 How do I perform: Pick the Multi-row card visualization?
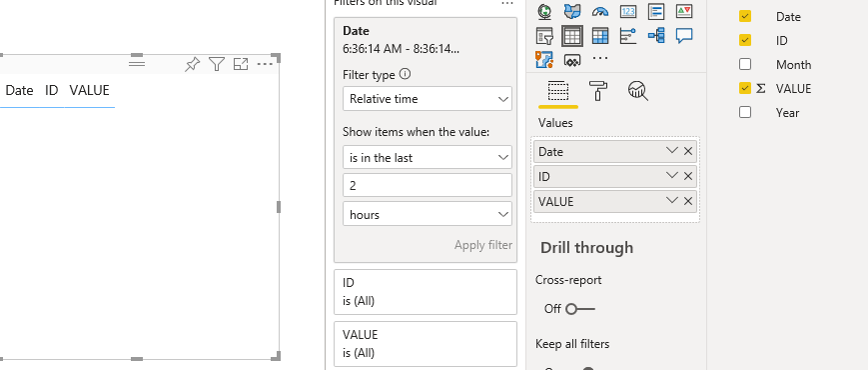pyautogui.click(x=656, y=11)
